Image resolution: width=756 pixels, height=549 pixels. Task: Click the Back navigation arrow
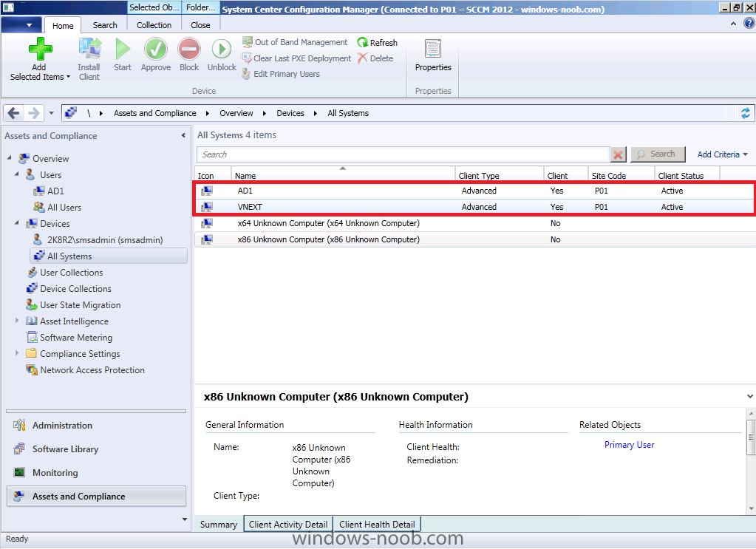tap(13, 113)
